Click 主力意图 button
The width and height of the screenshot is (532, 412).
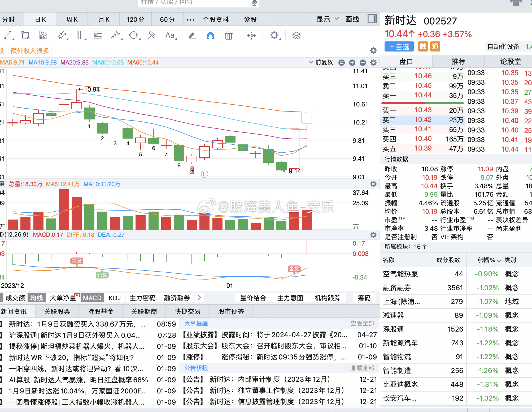[x=290, y=298]
